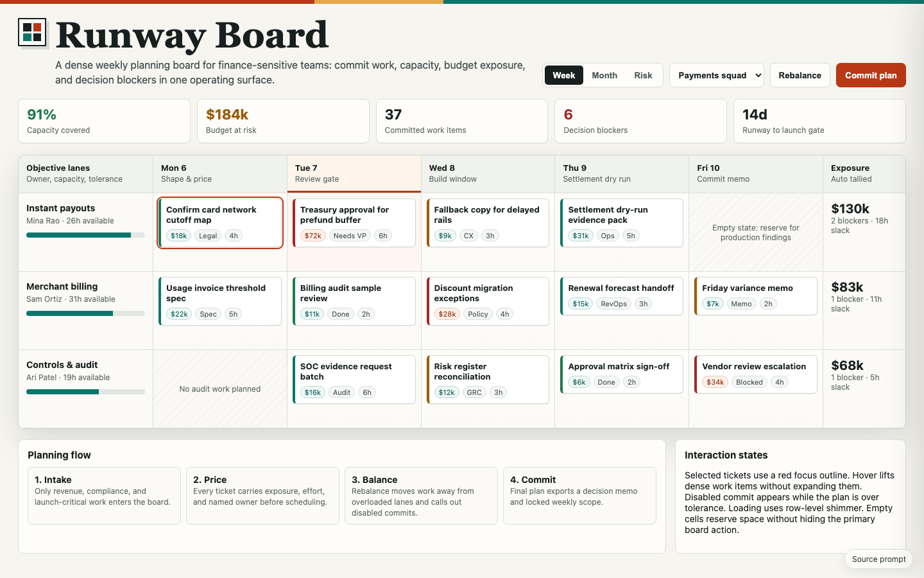This screenshot has width=924, height=578.
Task: Click the empty Friday production findings cell
Action: tap(756, 232)
